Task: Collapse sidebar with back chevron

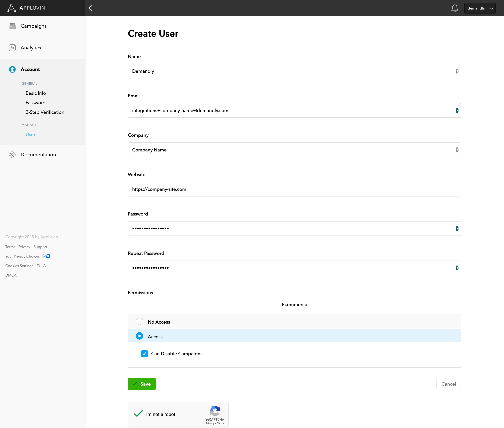Action: tap(90, 8)
